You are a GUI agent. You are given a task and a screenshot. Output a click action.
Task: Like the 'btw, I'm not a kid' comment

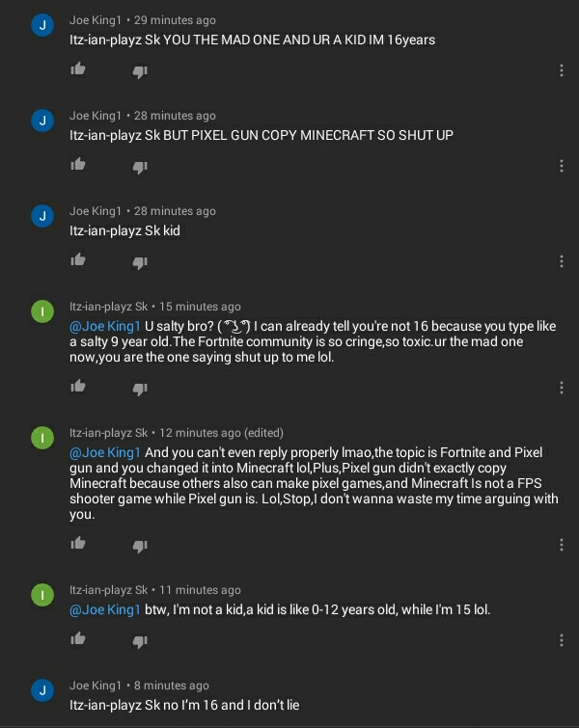tap(78, 639)
